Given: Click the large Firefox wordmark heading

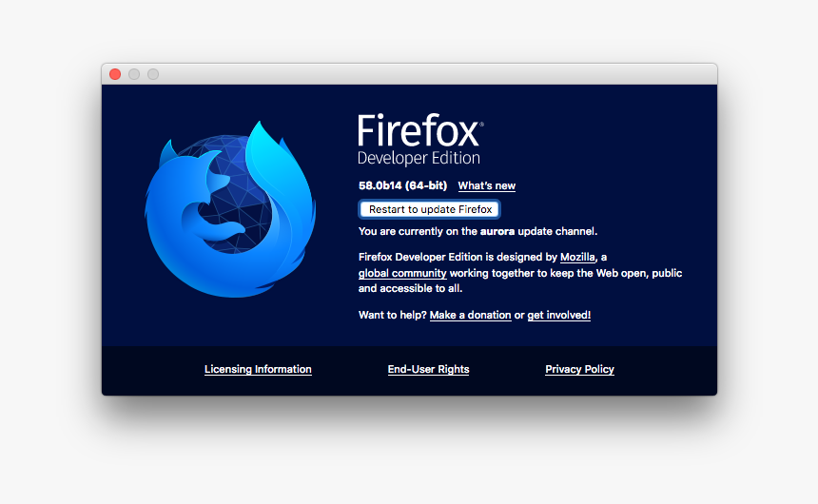Looking at the screenshot, I should point(419,131).
